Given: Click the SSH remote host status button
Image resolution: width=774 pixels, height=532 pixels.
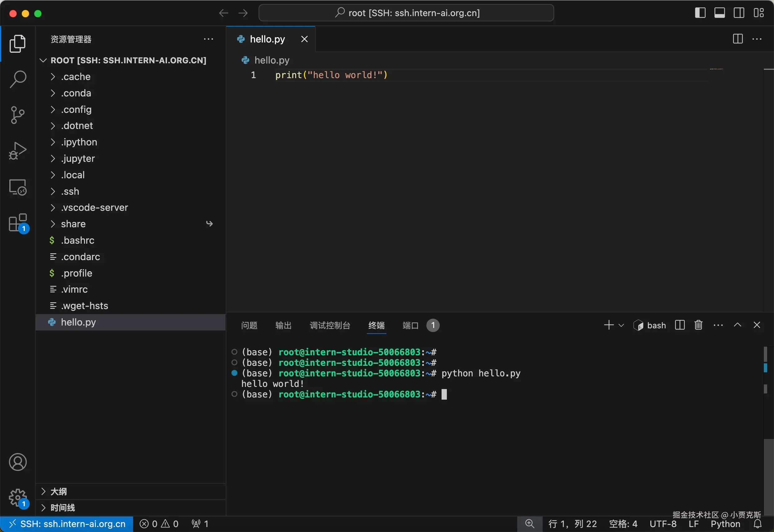Looking at the screenshot, I should (67, 524).
